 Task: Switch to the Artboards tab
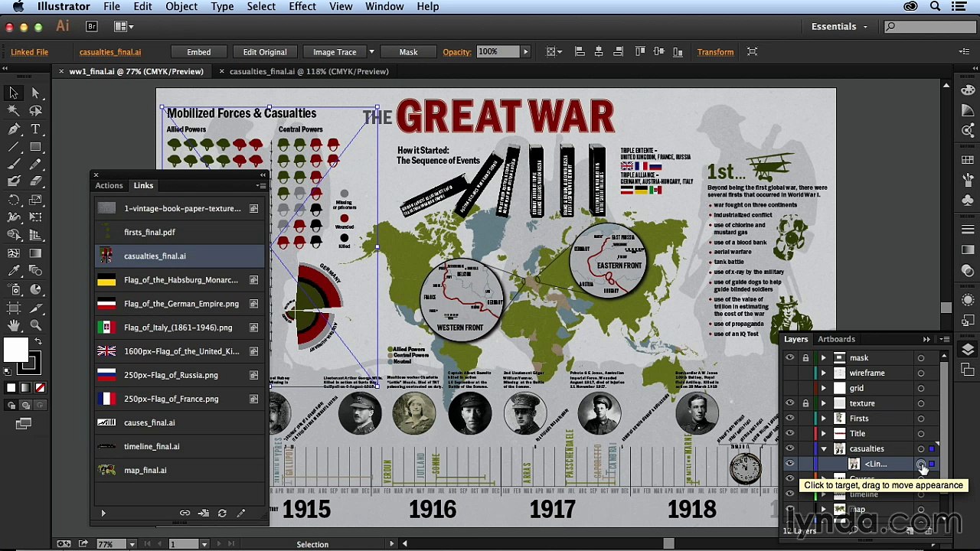[x=836, y=339]
